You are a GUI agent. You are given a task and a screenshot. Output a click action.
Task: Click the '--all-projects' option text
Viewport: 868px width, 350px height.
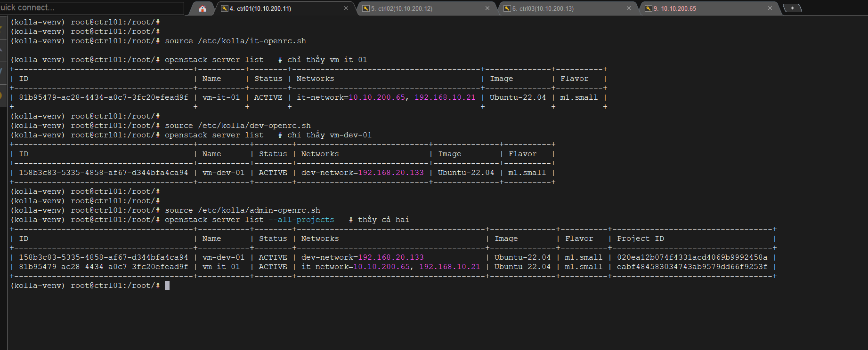301,220
